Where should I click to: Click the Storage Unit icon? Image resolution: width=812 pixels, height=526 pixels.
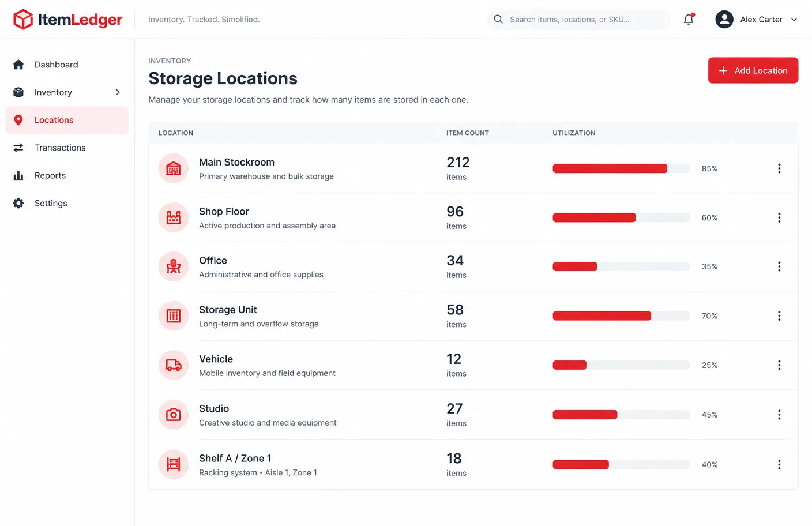pyautogui.click(x=174, y=316)
